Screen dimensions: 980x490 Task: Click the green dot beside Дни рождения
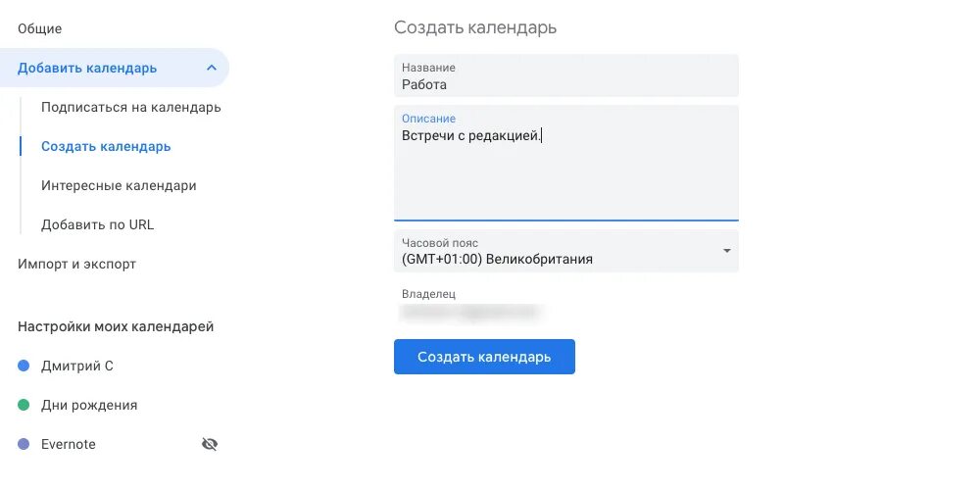[x=24, y=405]
